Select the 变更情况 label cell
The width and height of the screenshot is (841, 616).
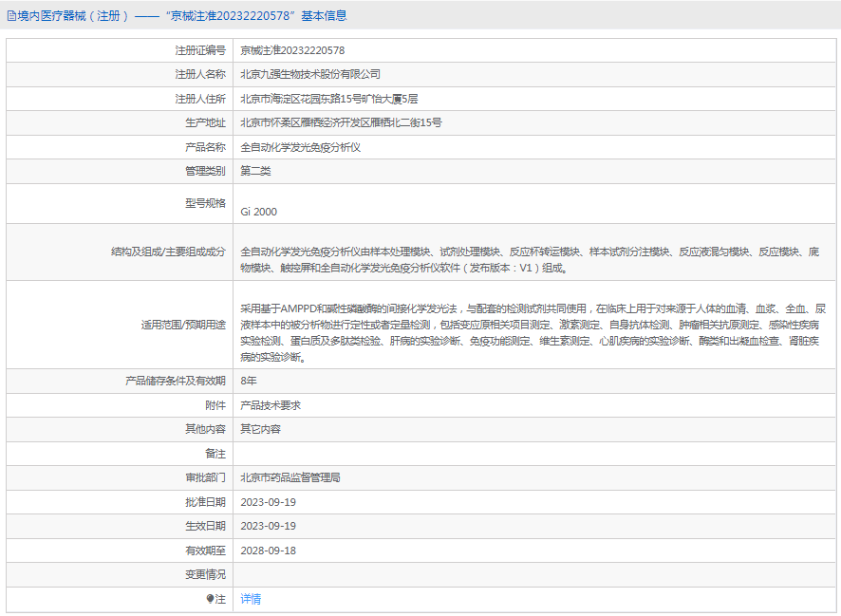120,574
